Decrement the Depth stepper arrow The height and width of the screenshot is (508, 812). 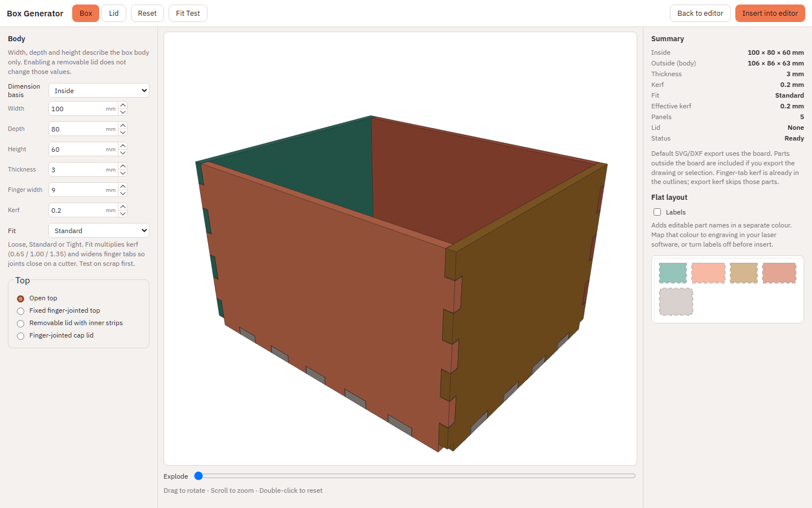coord(123,132)
